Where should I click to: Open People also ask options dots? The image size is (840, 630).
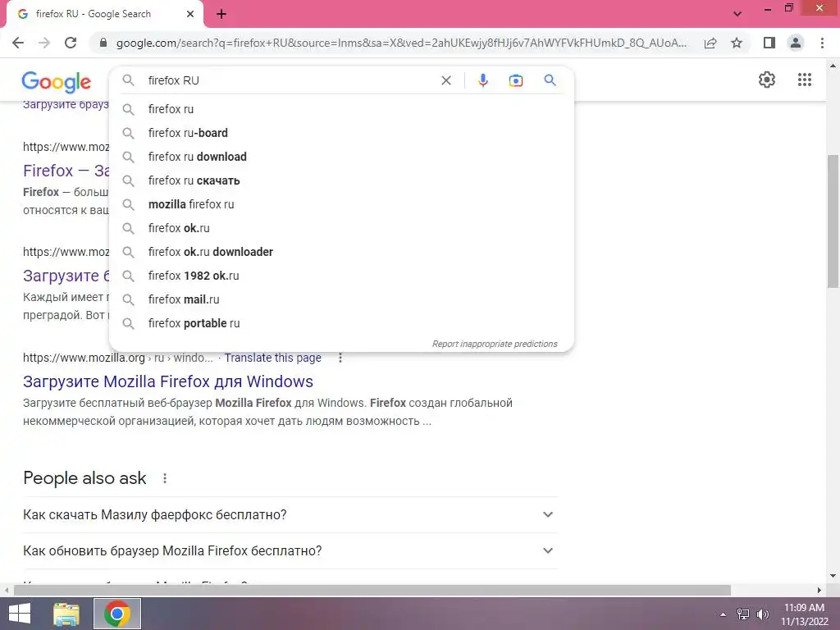tap(165, 478)
